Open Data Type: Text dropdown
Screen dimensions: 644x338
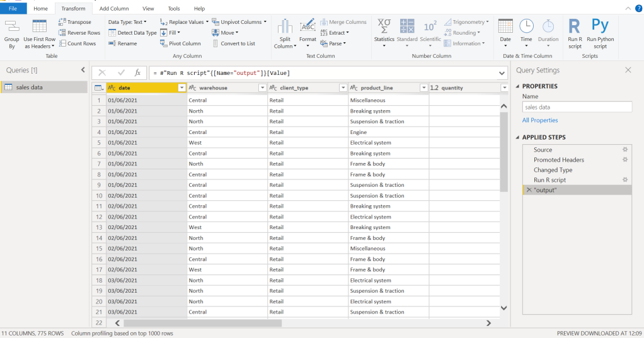(127, 22)
